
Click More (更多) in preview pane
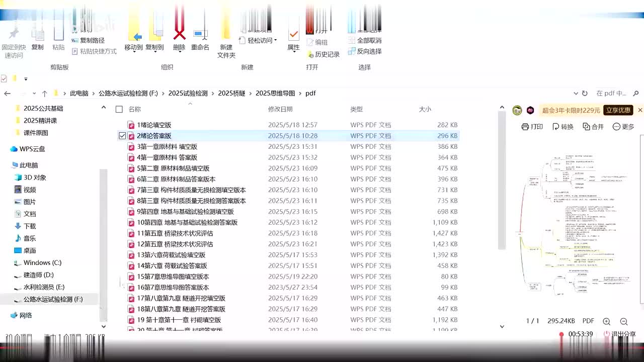tap(624, 127)
